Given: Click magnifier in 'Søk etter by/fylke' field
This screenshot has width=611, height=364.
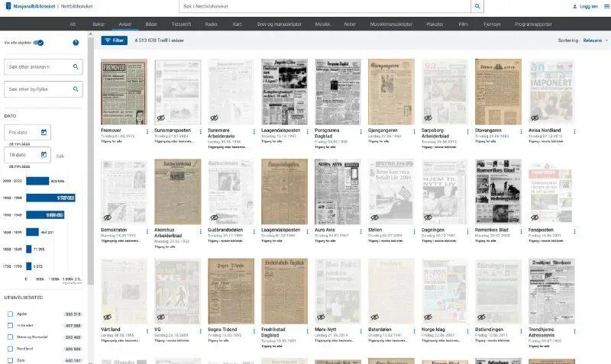Looking at the screenshot, I should click(x=76, y=89).
